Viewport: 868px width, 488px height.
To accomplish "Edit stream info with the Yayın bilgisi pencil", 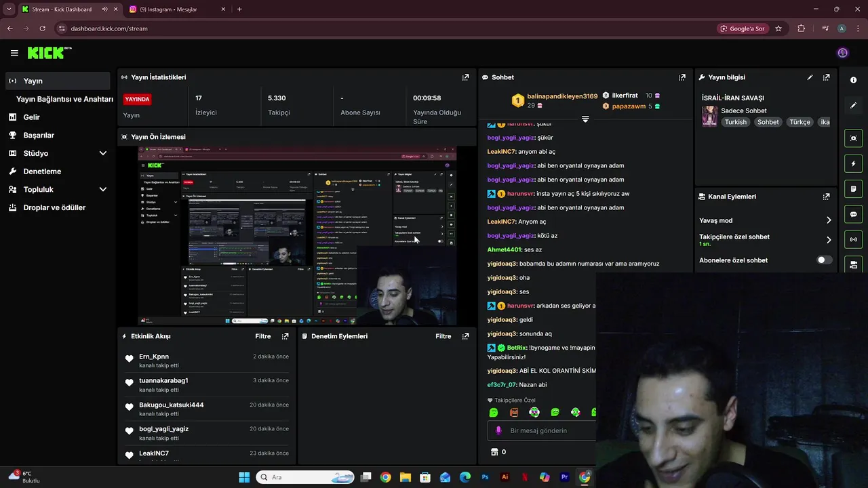I will (x=810, y=77).
